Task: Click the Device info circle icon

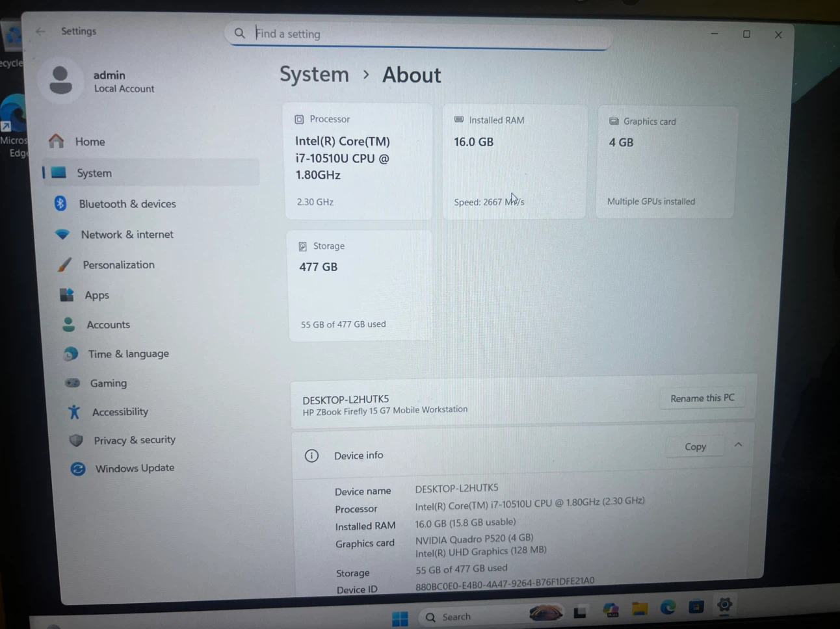Action: tap(311, 456)
